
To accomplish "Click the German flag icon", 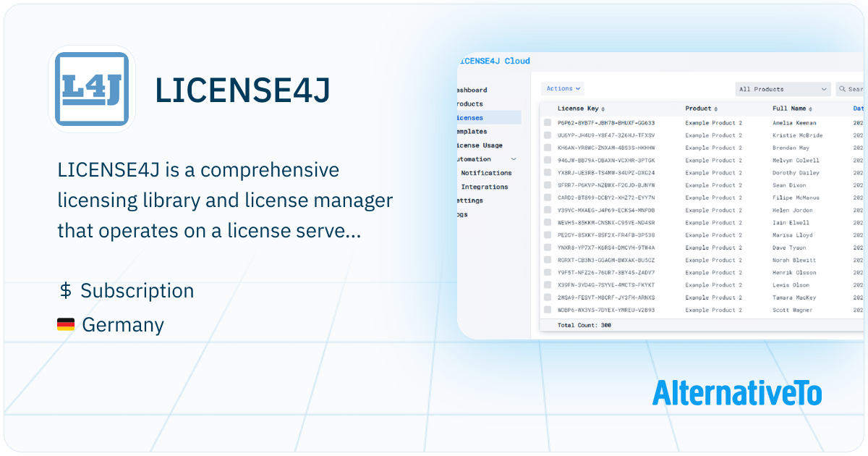I will 66,325.
